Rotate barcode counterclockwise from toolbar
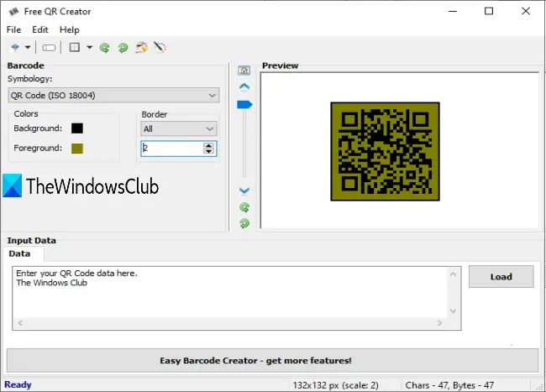546x392 pixels. [104, 47]
